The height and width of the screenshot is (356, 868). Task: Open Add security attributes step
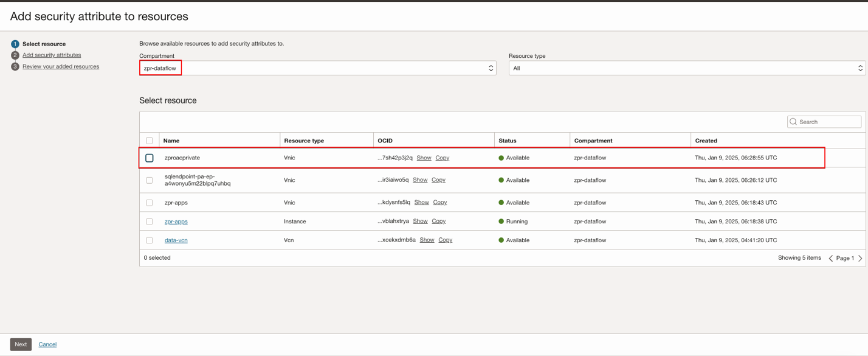52,55
